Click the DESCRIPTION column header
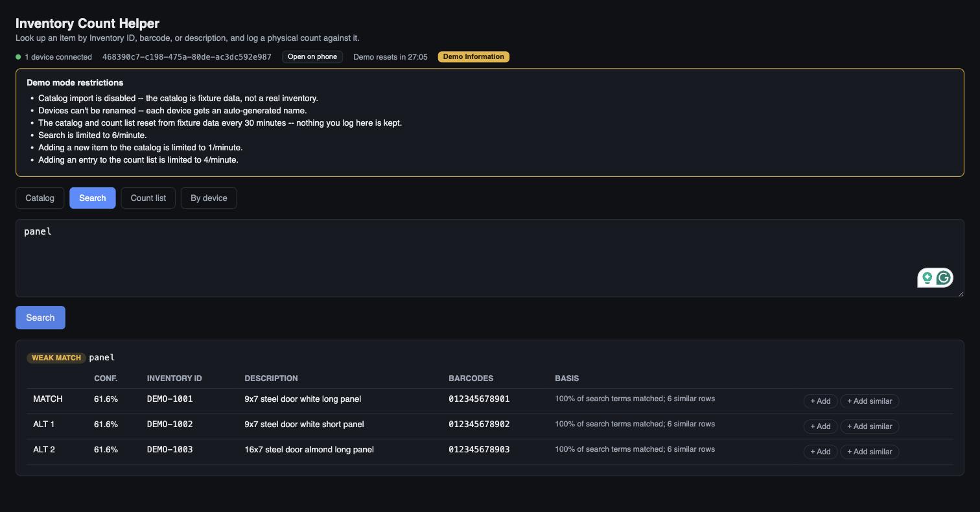This screenshot has width=980, height=512. click(x=271, y=378)
